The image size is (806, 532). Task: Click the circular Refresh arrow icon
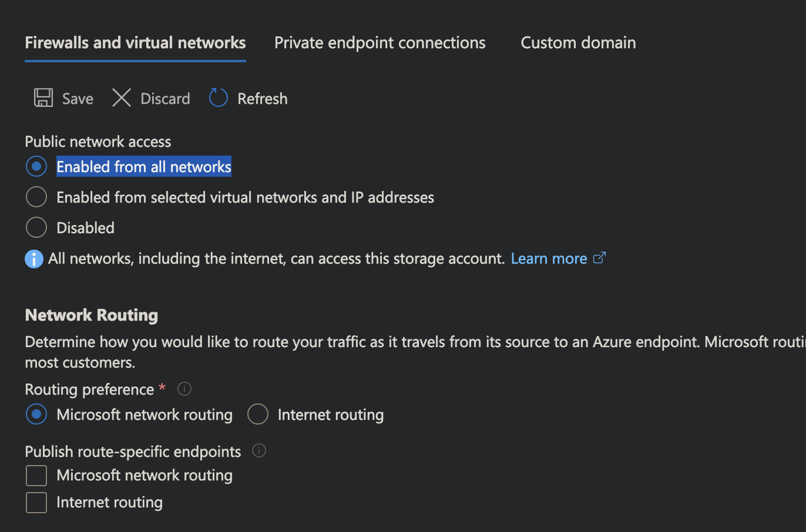tap(218, 98)
